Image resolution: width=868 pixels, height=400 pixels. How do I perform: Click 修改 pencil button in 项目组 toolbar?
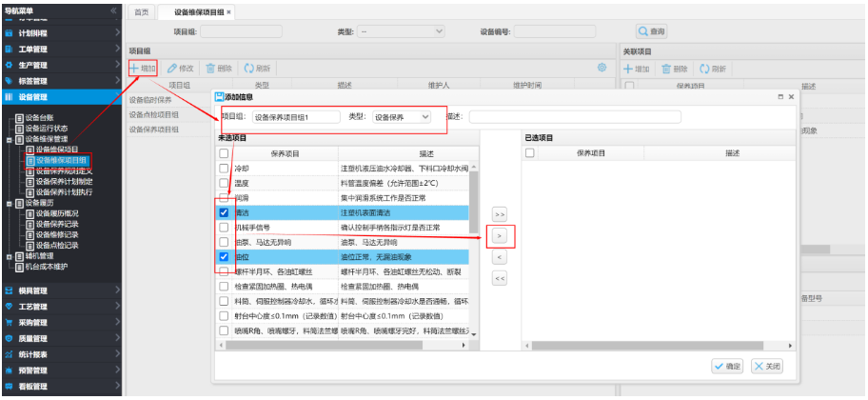181,69
